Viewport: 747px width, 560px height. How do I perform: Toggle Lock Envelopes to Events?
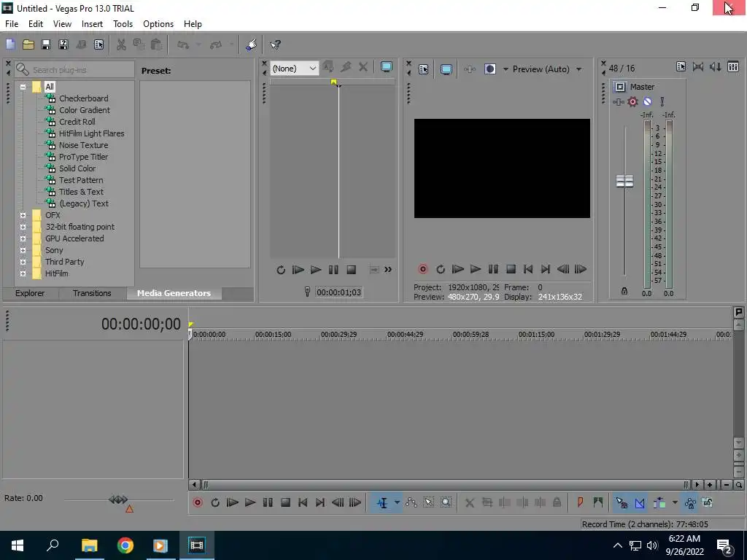[x=690, y=502]
